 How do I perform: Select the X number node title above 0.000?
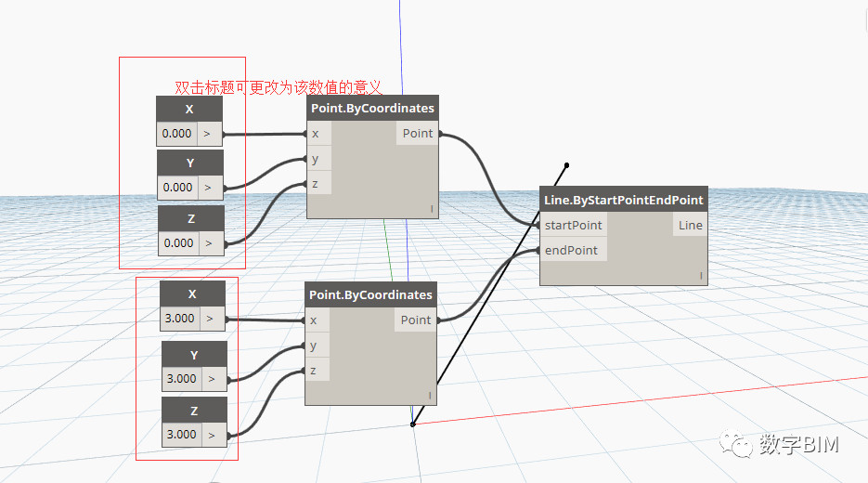[189, 109]
